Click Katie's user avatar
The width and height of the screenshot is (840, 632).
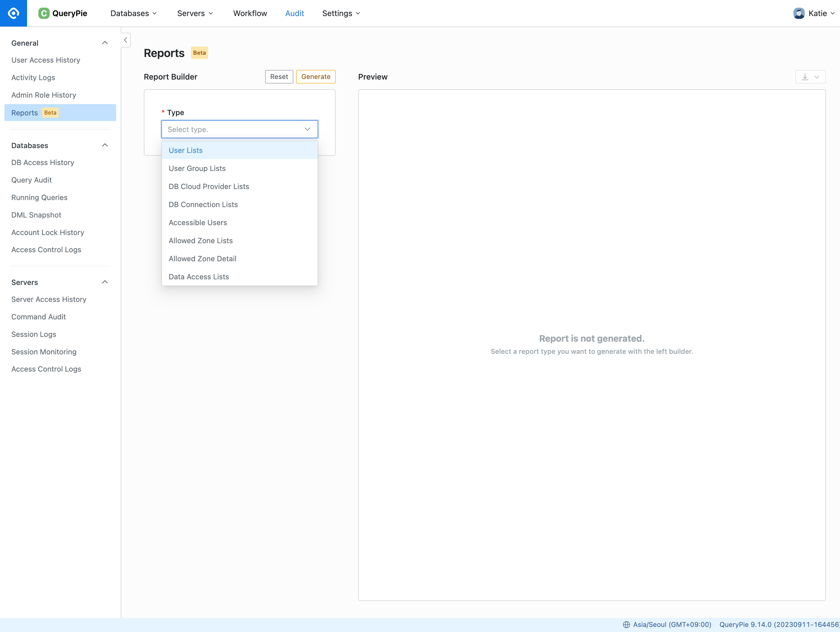799,13
